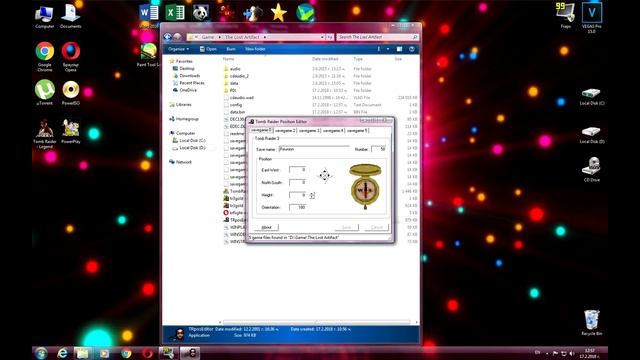Open the Word desktop shortcut
This screenshot has width=640, height=360.
pos(149,15)
